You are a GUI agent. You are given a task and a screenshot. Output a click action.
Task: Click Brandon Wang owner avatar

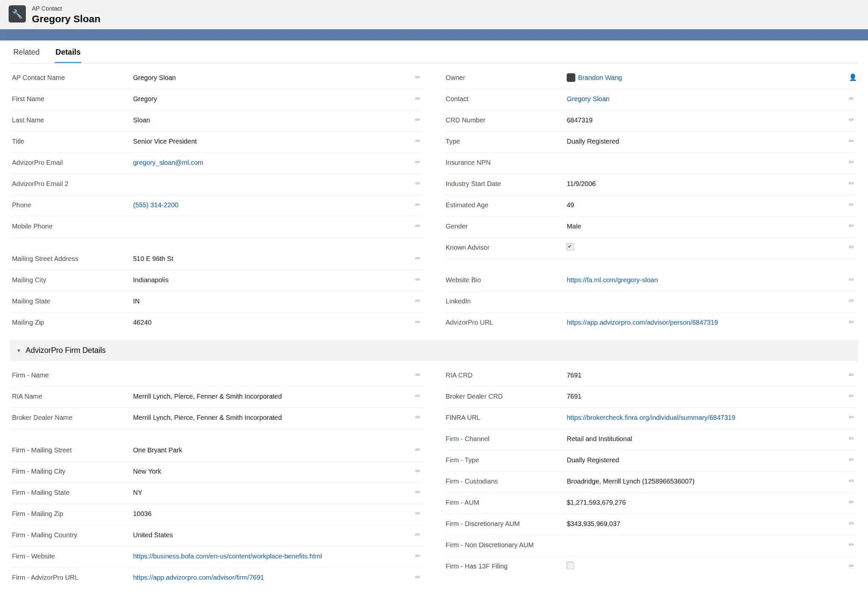571,78
